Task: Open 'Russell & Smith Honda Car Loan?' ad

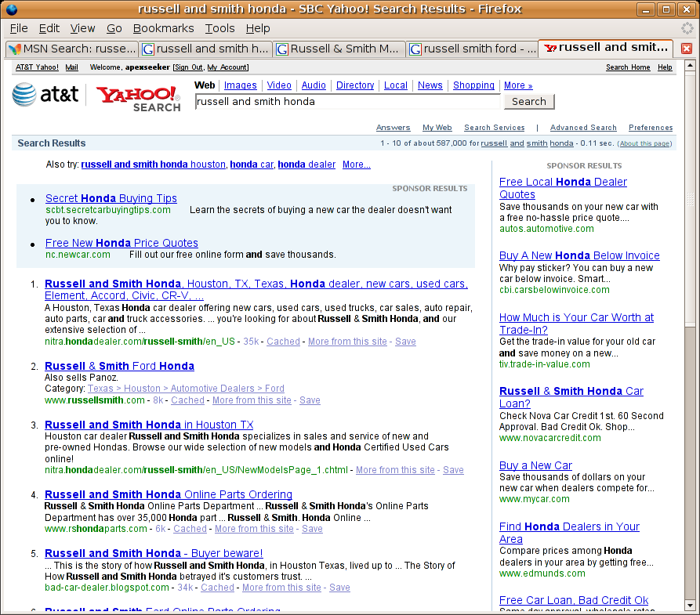Action: 571,397
